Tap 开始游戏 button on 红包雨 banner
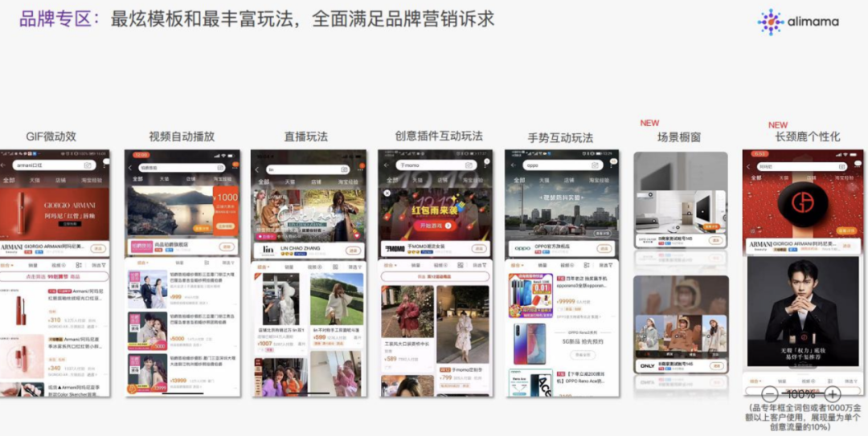 [433, 226]
